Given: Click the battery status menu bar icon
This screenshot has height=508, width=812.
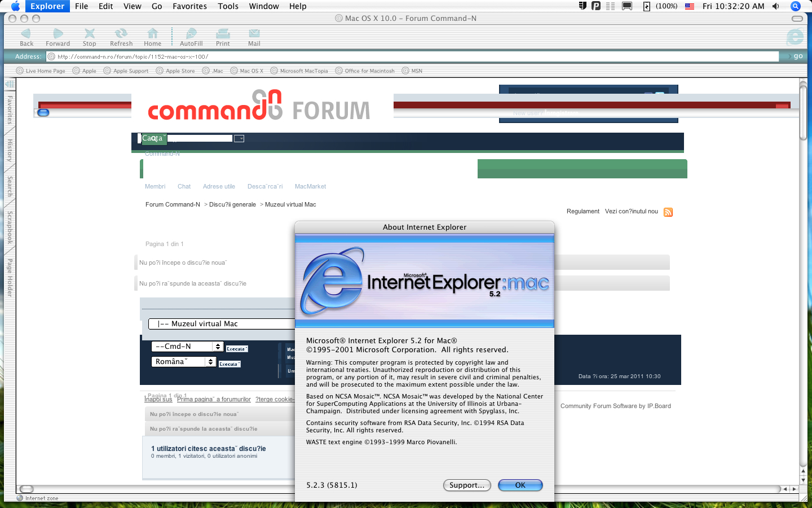Looking at the screenshot, I should tap(647, 6).
